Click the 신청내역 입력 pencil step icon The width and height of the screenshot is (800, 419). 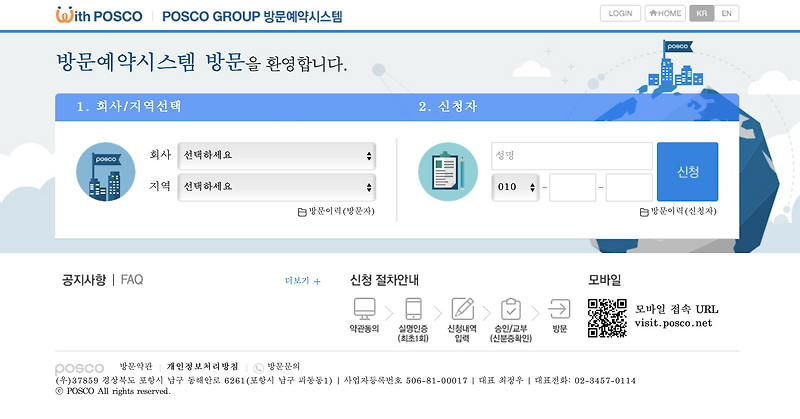[x=463, y=309]
